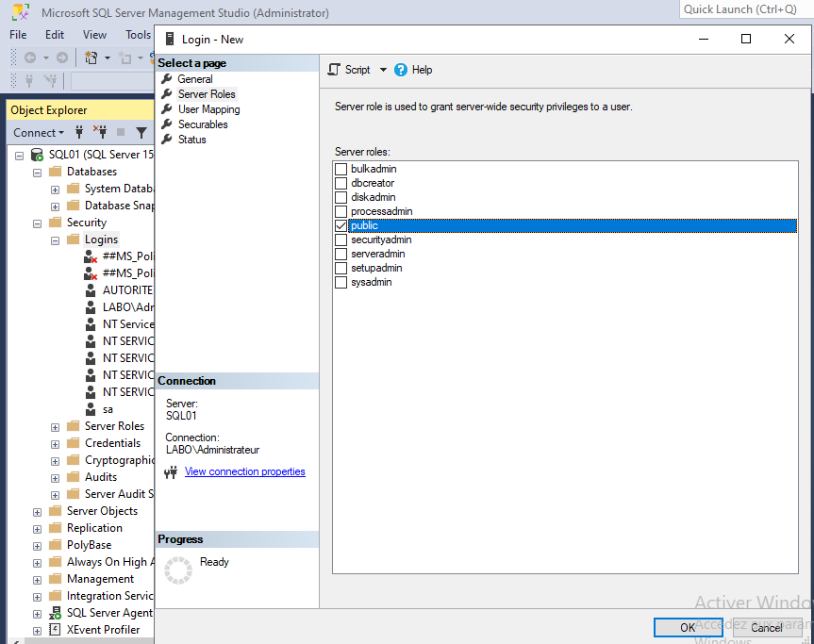Screen dimensions: 814x644
Task: Click the connect plug icon in Object Explorer
Action: click(80, 133)
